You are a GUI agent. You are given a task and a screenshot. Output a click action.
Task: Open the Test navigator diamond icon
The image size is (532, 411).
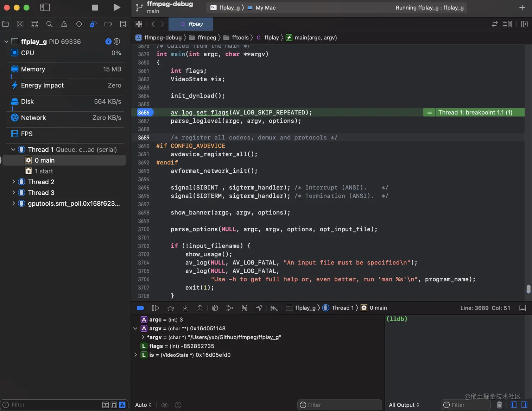(79, 24)
